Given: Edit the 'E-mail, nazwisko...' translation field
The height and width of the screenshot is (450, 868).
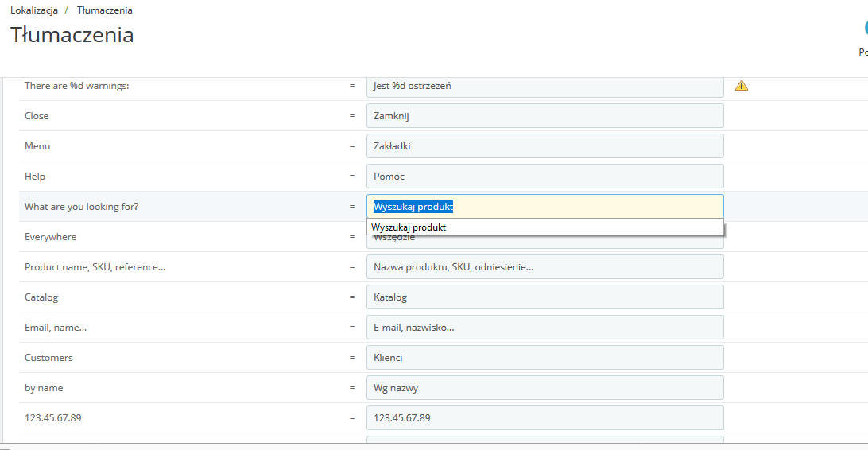Looking at the screenshot, I should (x=544, y=327).
